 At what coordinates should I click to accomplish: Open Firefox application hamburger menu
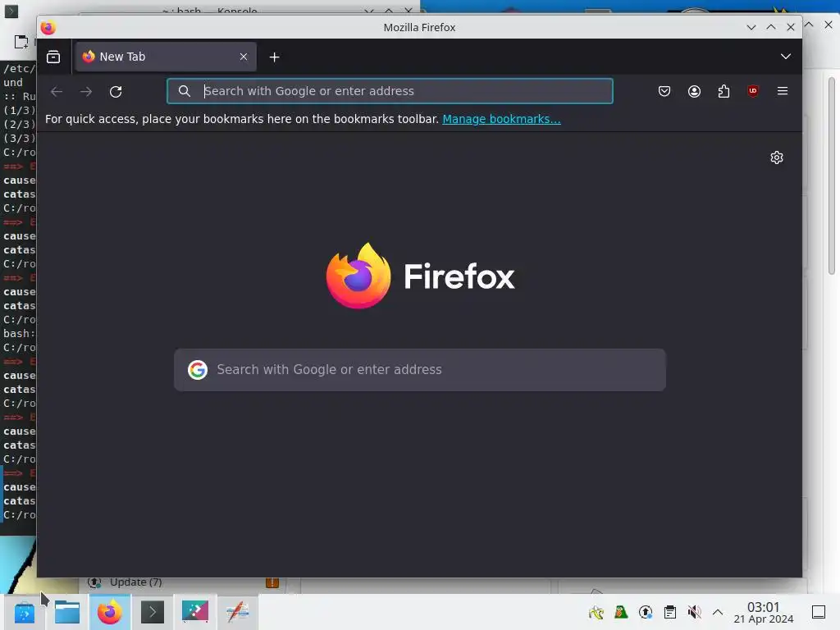[782, 91]
